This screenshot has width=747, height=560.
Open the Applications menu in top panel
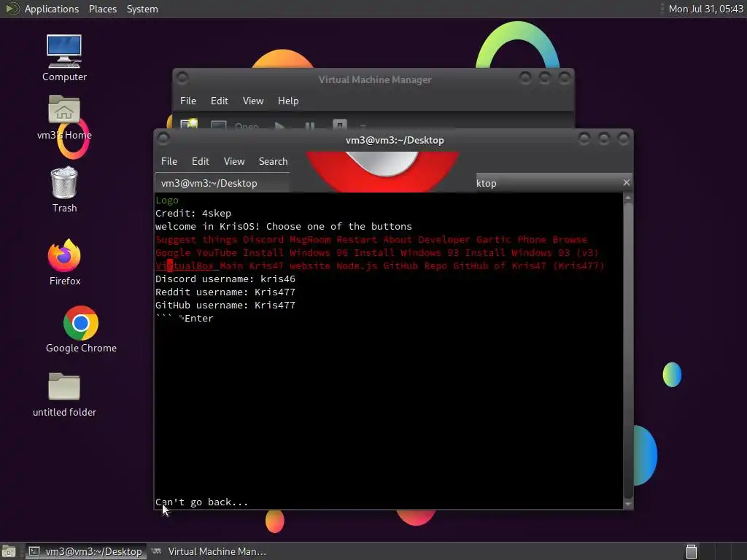pos(52,9)
